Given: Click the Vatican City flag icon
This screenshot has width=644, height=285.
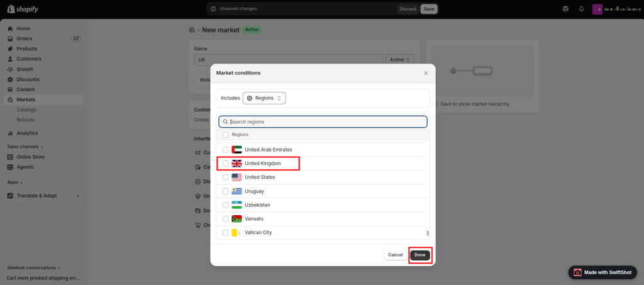Looking at the screenshot, I should (236, 232).
